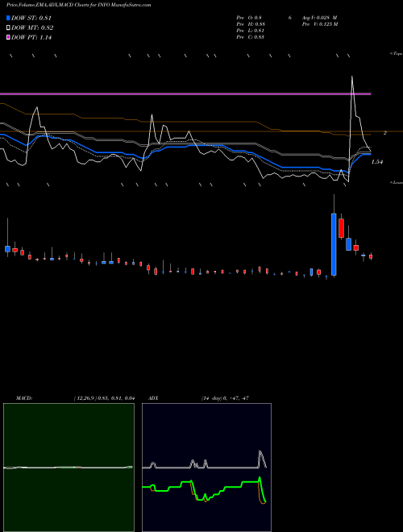Click the horizontal magenta DOW PT line
Screen dimensions: 403x532
pyautogui.click(x=185, y=94)
